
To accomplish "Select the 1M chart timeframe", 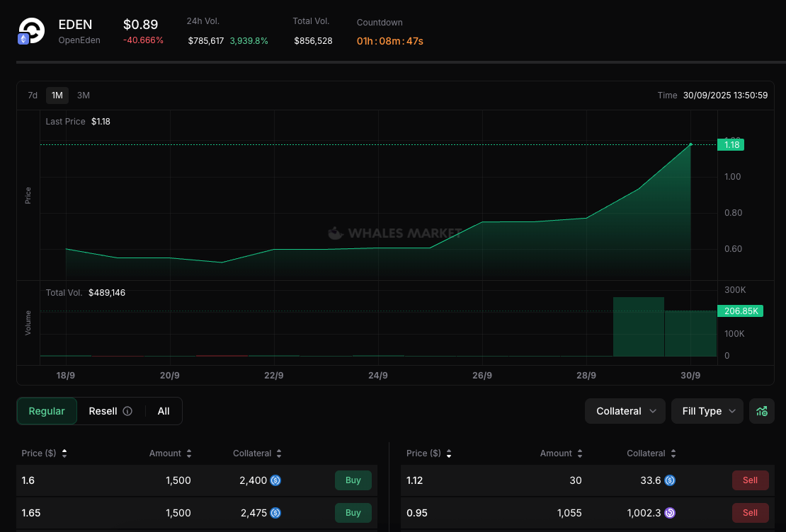I will coord(57,96).
